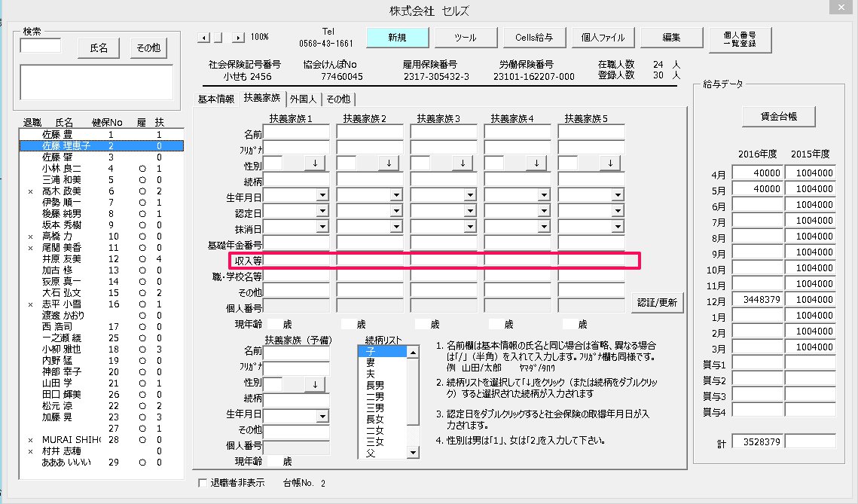Select employee 小柳 雅也 in the list
The height and width of the screenshot is (504, 858).
coord(102,349)
